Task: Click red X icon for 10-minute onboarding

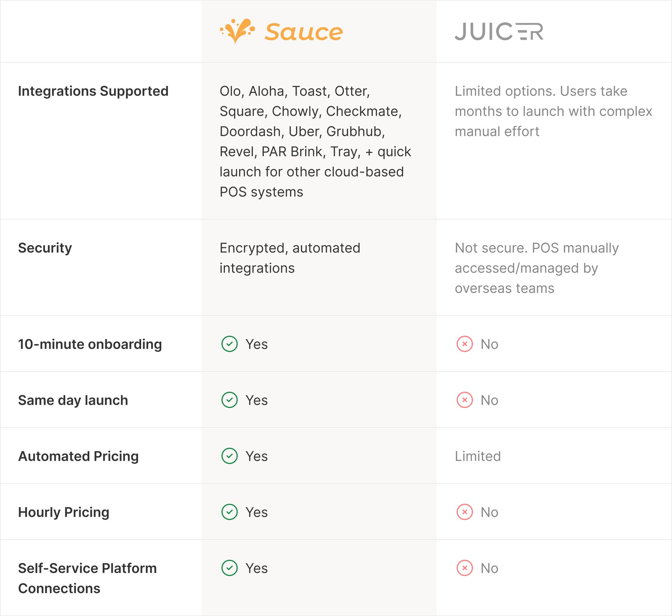Action: pyautogui.click(x=465, y=344)
